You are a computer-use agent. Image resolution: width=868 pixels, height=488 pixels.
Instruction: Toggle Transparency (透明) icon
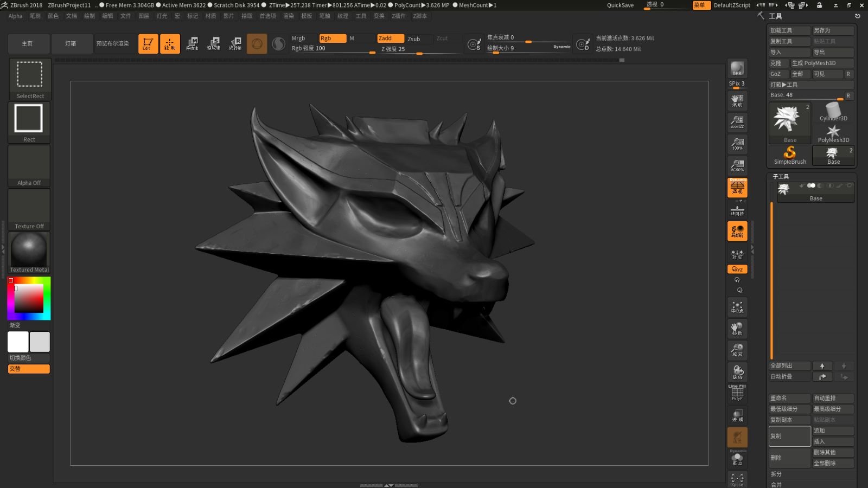coord(737,415)
